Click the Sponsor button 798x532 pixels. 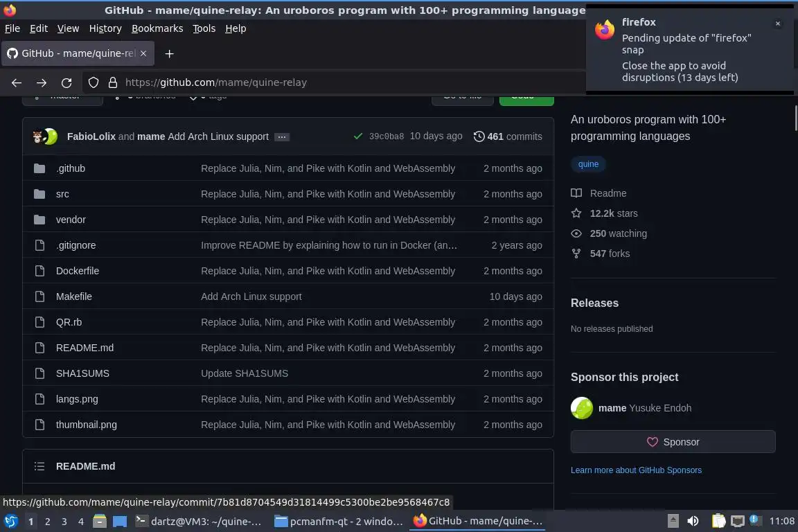pyautogui.click(x=673, y=442)
